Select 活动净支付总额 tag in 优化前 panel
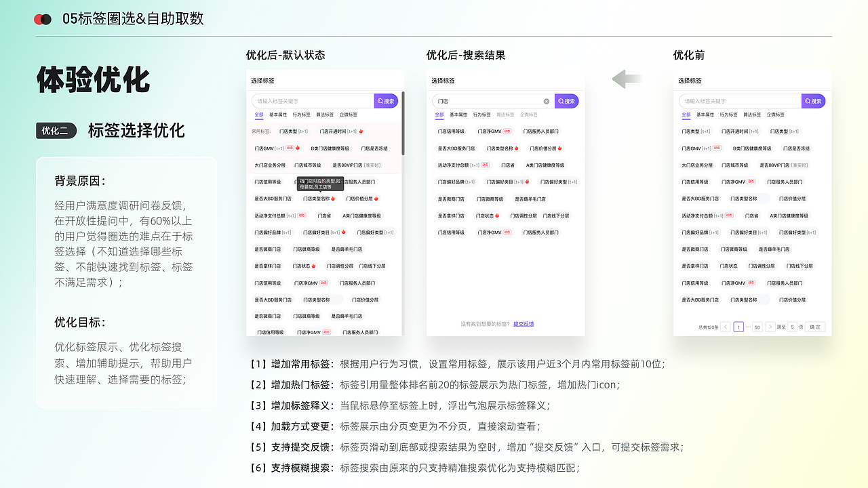 707,216
